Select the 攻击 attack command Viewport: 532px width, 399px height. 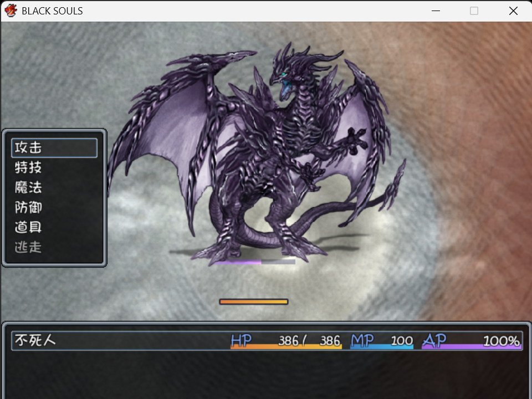[x=54, y=147]
